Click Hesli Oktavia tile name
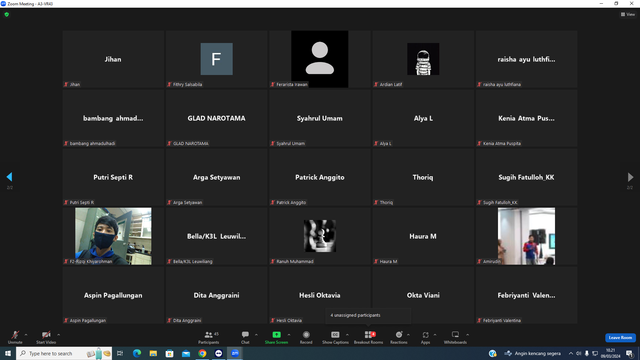Screen dimensions: 640x360 click(x=320, y=296)
